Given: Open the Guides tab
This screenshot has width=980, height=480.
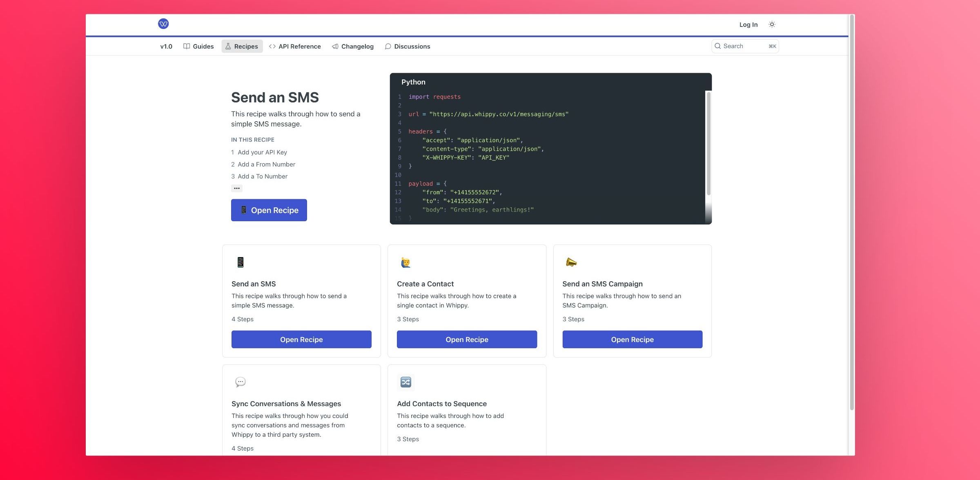Looking at the screenshot, I should [198, 47].
